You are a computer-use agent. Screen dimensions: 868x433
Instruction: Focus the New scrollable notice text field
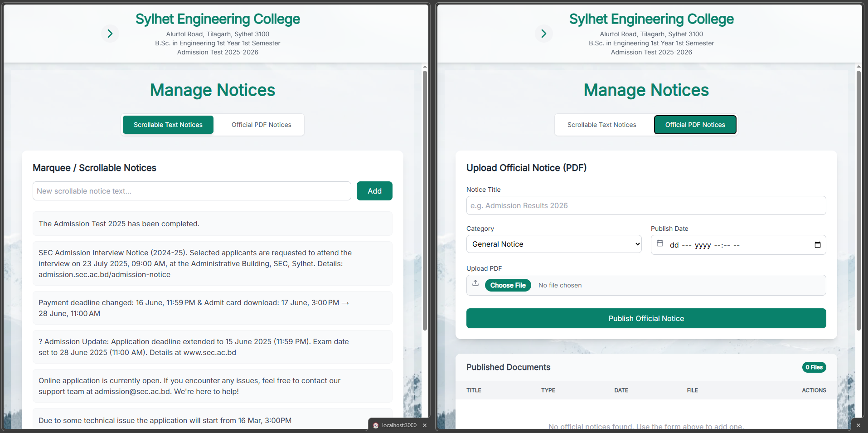(192, 191)
